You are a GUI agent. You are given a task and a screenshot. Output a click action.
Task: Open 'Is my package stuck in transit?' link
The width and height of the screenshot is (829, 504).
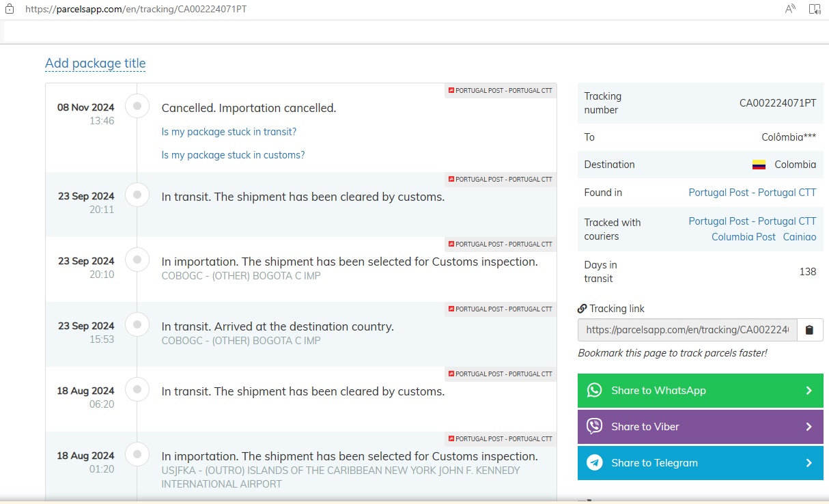(229, 132)
